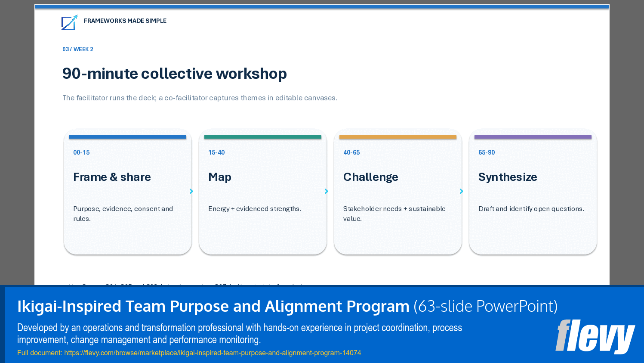Click the flevy logo
Viewport: 644px width, 363px height.
(x=595, y=337)
